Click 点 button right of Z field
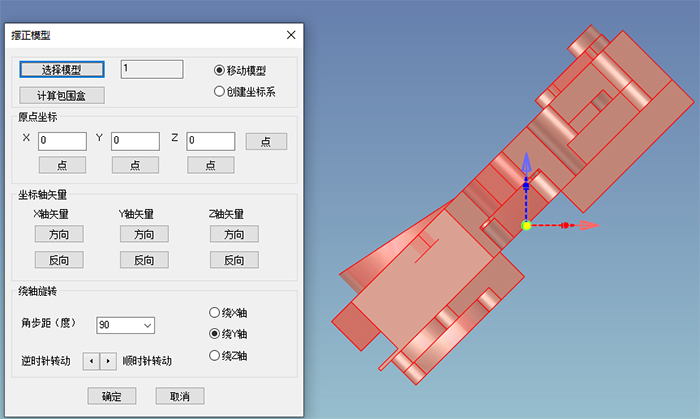 [x=266, y=141]
